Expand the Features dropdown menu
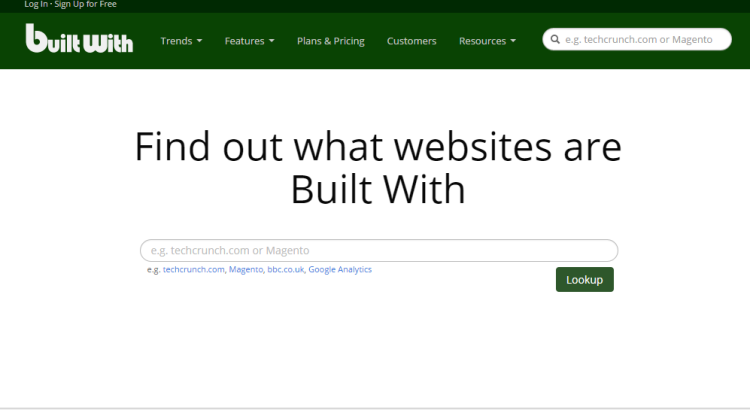The width and height of the screenshot is (750, 410). tap(250, 41)
